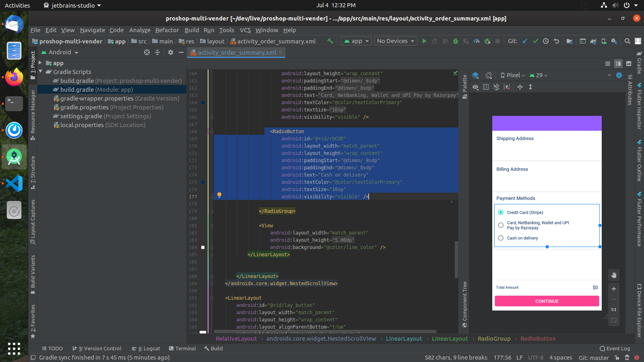The height and width of the screenshot is (362, 644).
Task: Switch editor to Code-only view
Action: (x=608, y=64)
